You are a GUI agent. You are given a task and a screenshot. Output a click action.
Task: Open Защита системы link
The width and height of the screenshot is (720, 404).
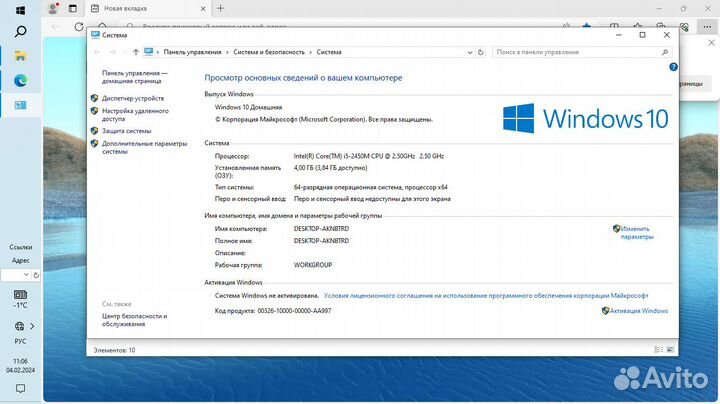(x=126, y=131)
